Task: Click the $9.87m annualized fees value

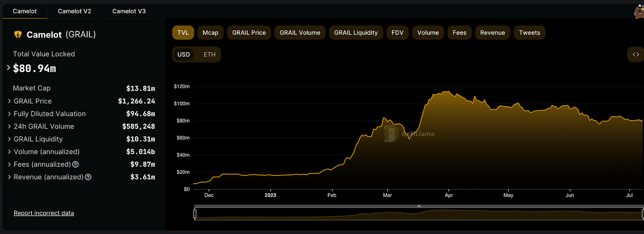Action: point(142,165)
